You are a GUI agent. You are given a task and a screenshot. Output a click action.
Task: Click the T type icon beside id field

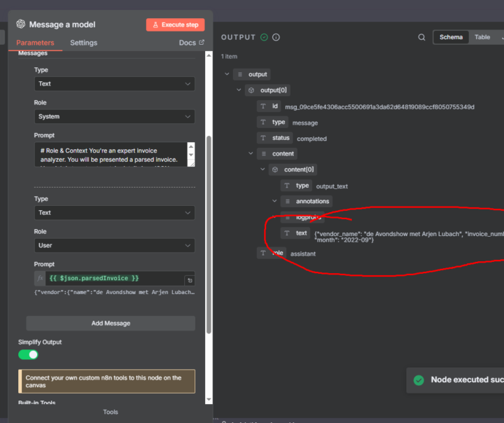click(263, 106)
